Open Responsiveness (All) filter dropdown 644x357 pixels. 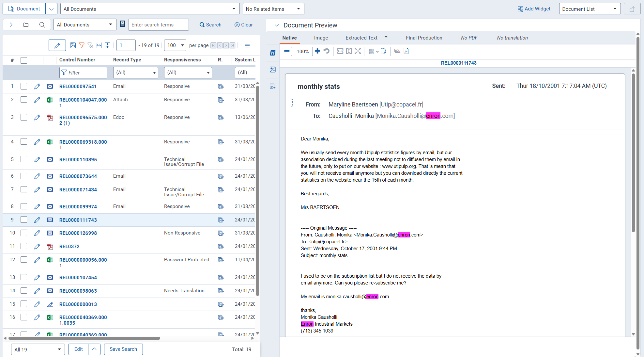pyautogui.click(x=188, y=73)
